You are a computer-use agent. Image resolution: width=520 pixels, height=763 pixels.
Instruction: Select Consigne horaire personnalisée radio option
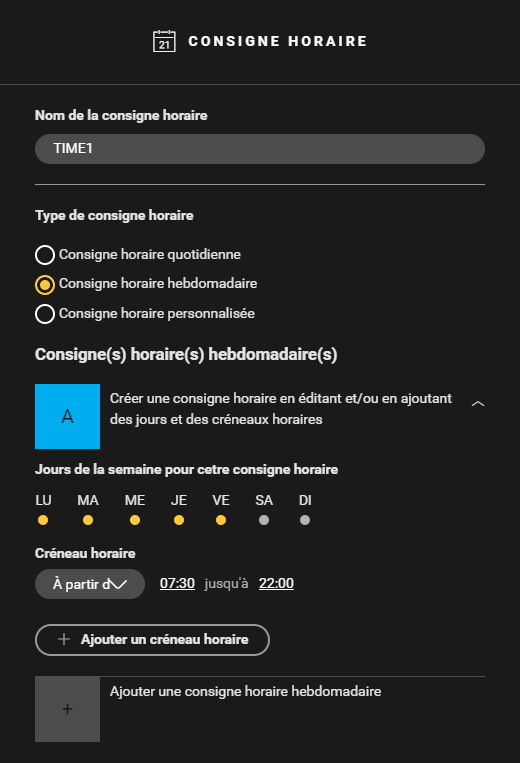(45, 314)
